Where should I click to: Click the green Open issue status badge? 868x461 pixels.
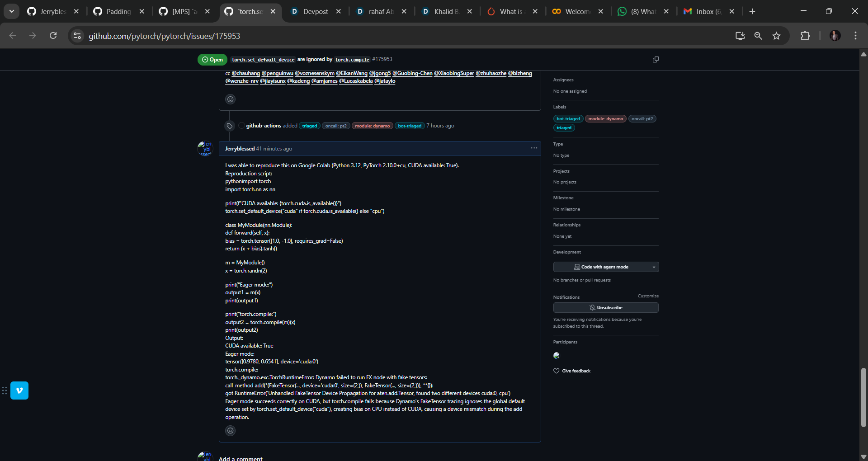[x=212, y=60]
